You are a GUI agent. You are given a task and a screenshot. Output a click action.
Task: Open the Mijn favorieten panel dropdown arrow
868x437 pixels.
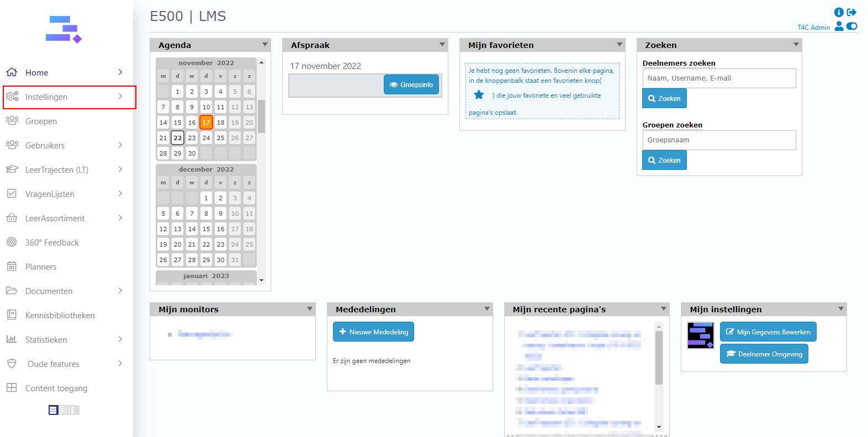(x=620, y=45)
